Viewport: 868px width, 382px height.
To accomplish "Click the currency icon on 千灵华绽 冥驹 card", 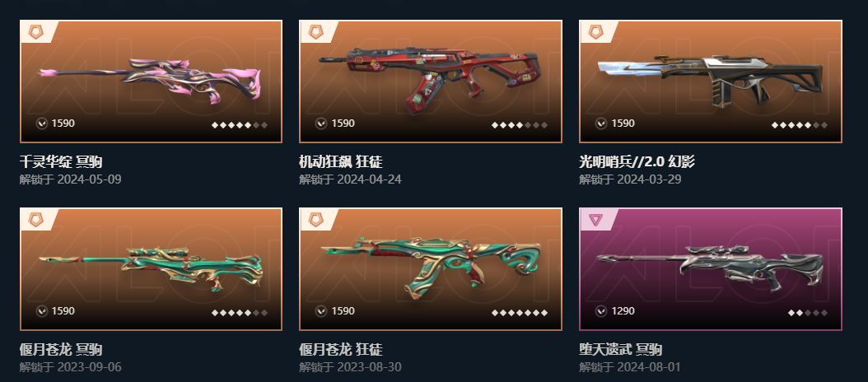I will pos(41,123).
